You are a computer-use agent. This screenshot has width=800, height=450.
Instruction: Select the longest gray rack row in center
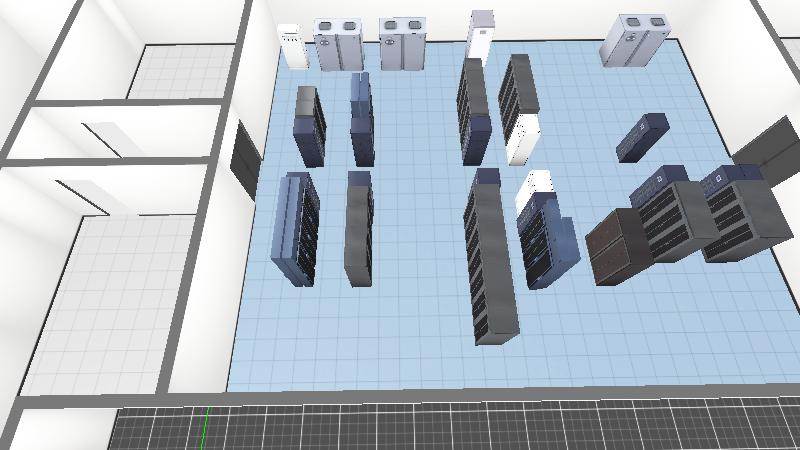[x=490, y=260]
